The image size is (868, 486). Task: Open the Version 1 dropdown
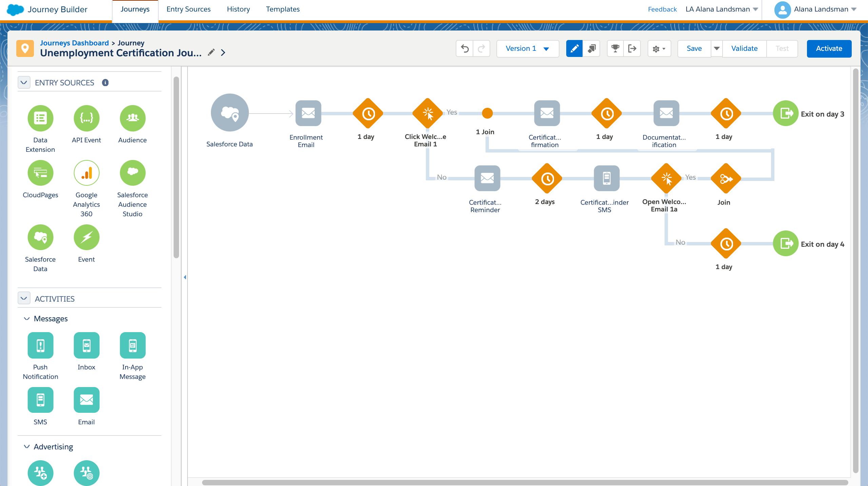pyautogui.click(x=528, y=48)
